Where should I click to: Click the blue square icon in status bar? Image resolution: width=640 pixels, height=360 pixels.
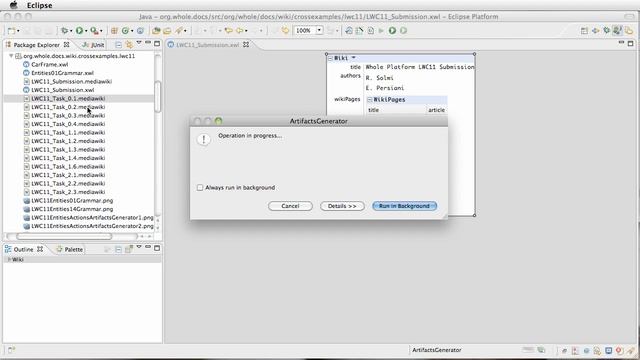tap(609, 350)
